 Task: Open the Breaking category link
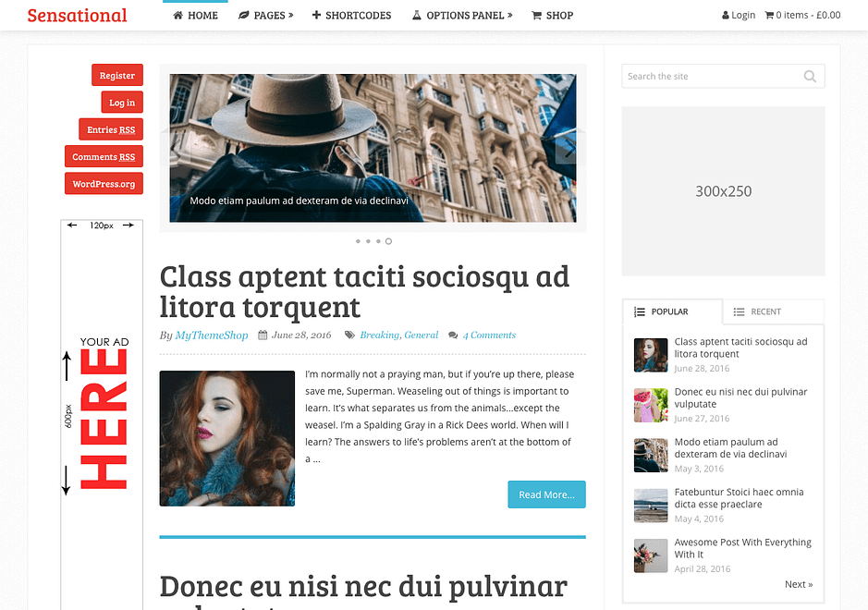380,335
